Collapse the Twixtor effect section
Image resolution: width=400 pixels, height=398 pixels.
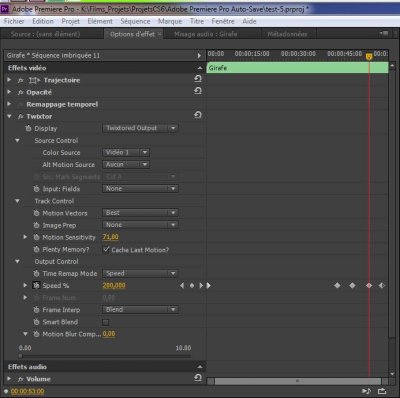9,116
